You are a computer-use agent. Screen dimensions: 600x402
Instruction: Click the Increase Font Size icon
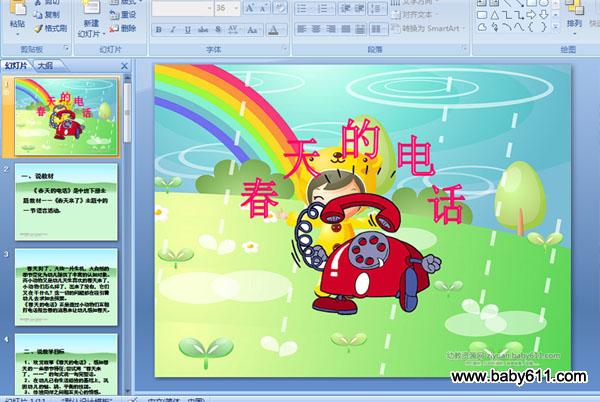pyautogui.click(x=250, y=8)
